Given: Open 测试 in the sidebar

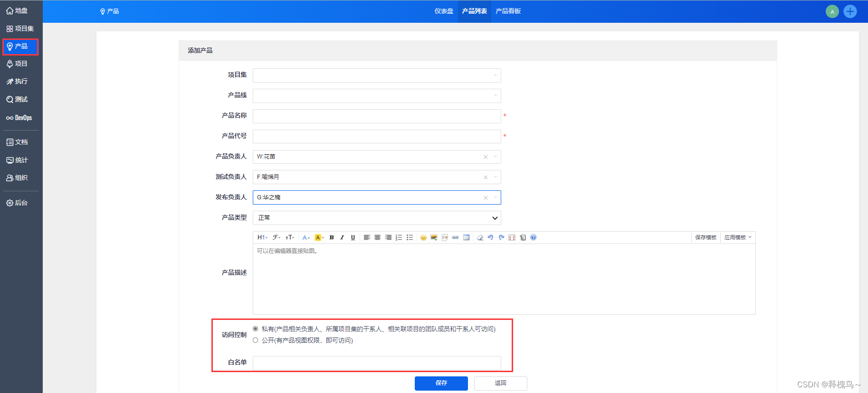Looking at the screenshot, I should click(x=17, y=100).
